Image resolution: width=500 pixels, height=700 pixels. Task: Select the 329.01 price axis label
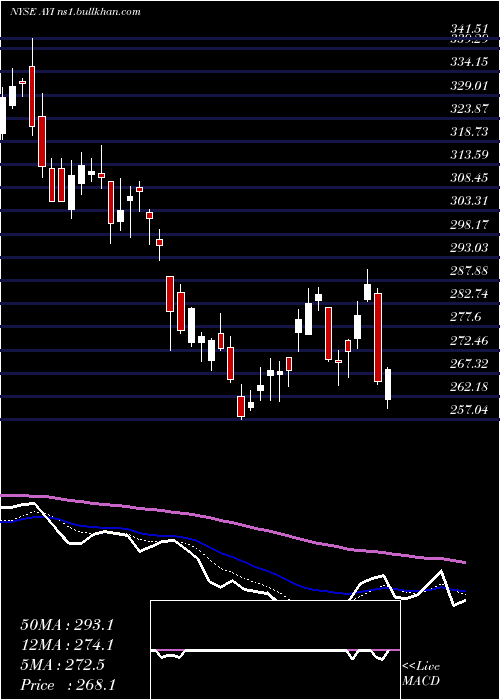pos(469,85)
